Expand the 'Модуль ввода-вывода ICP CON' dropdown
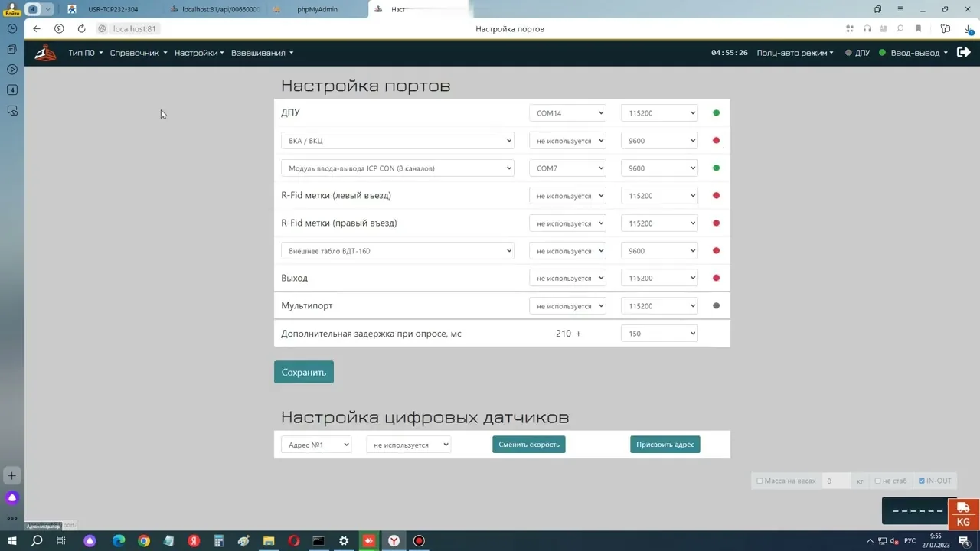The image size is (980, 551). (x=397, y=168)
